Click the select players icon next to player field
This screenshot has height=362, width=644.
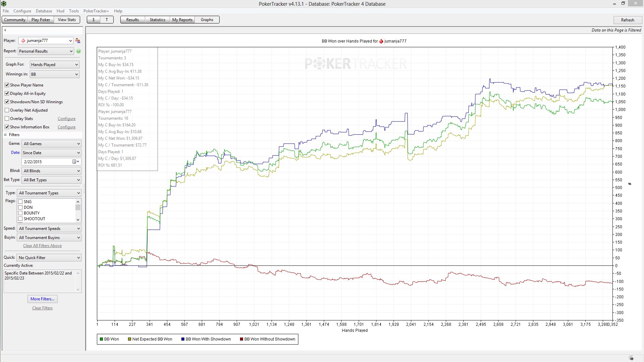[x=78, y=41]
